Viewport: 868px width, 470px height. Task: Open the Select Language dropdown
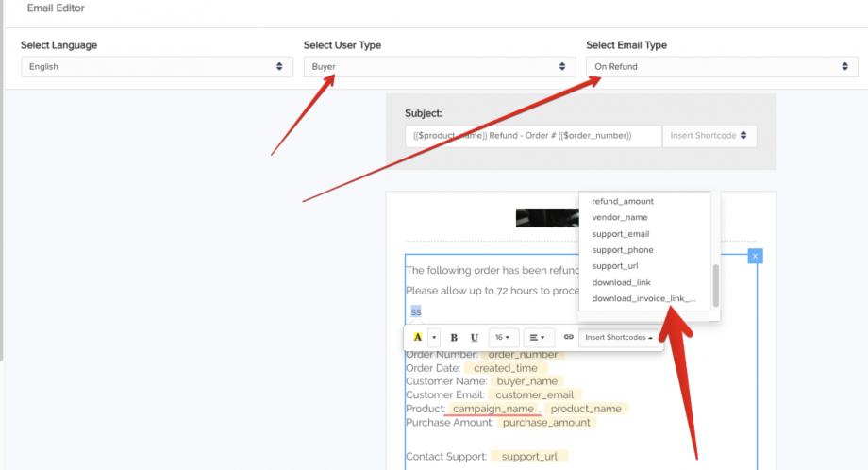pos(157,67)
